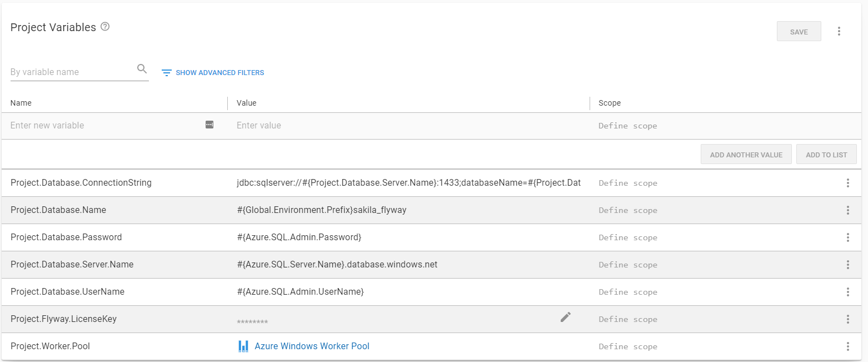Open the page overflow menu beside Save
Viewport: 868px width, 362px height.
pos(839,32)
